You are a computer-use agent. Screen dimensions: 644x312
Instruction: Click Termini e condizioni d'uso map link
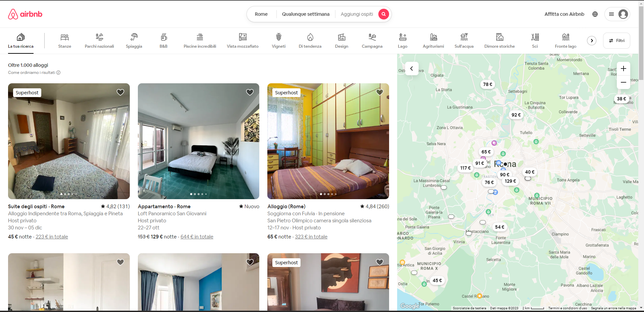(568, 308)
